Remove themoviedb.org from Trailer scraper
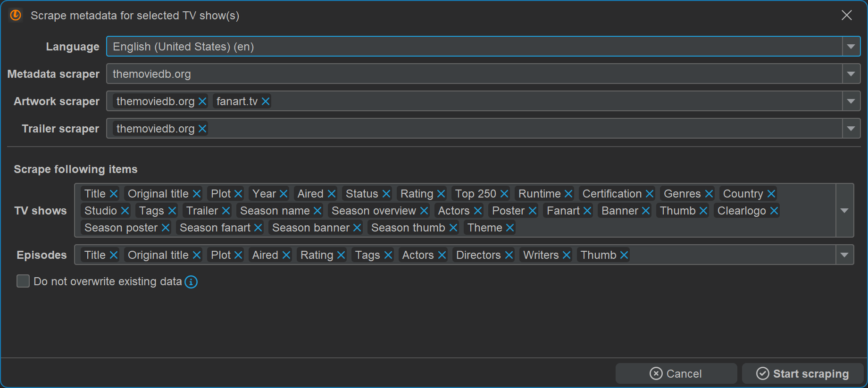 click(202, 129)
